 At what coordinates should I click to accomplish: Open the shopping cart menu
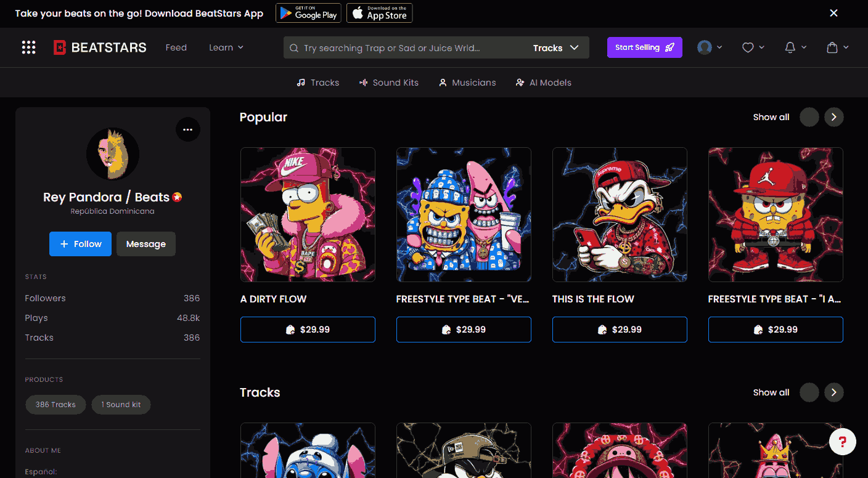(x=837, y=47)
